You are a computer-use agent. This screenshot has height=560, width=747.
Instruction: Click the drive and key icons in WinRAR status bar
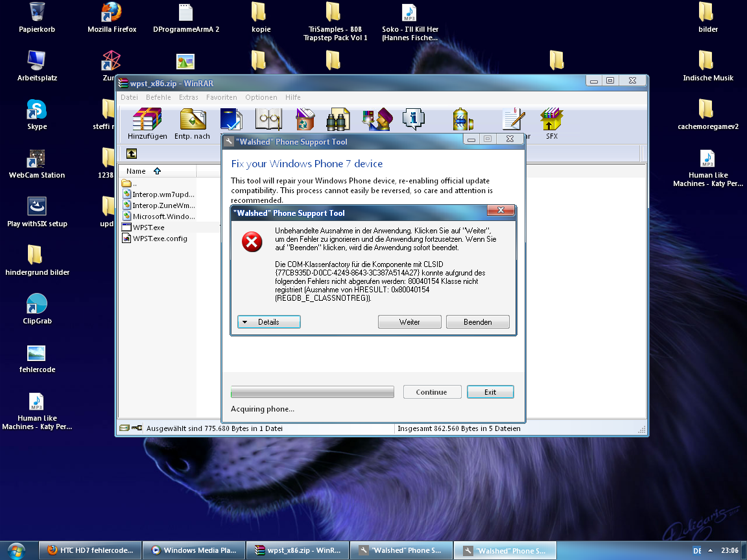point(131,428)
